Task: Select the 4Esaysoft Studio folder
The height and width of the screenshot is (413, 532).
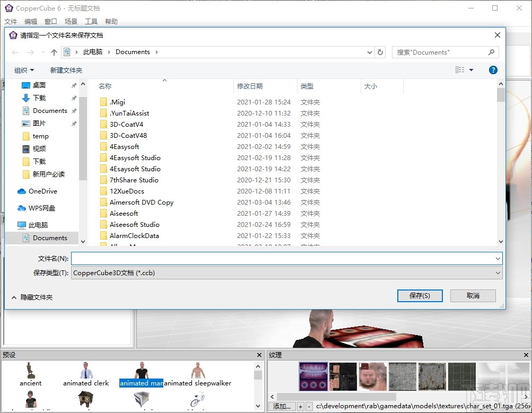Action: pyautogui.click(x=135, y=169)
